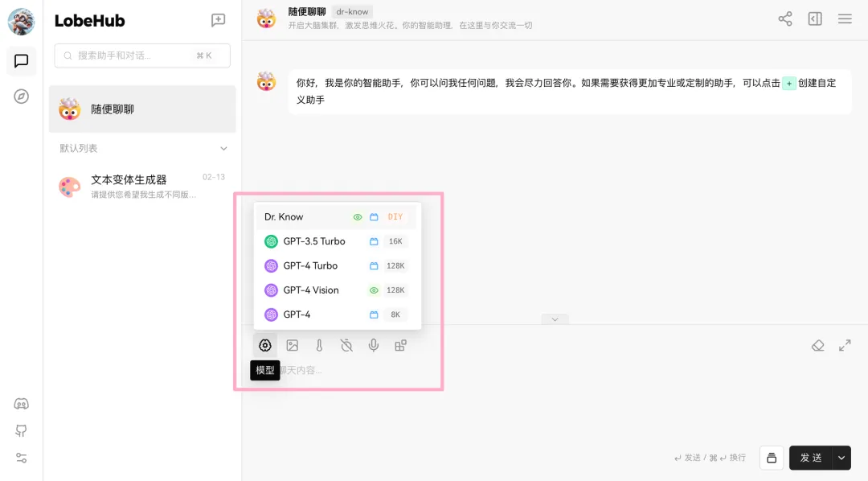Click the 02-13 date on the assistant item
This screenshot has width=868, height=481.
click(214, 177)
